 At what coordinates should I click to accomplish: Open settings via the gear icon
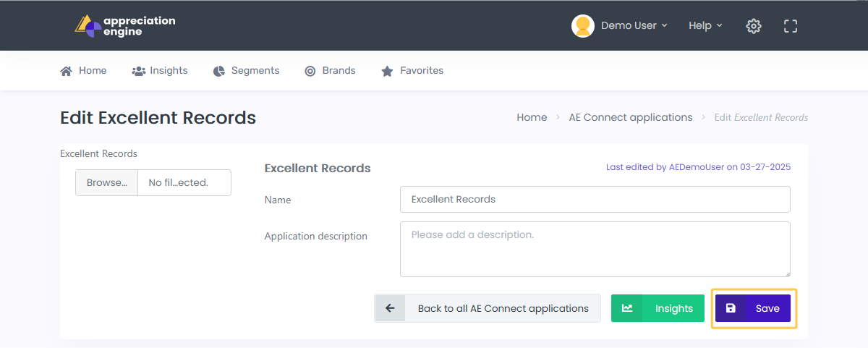(754, 26)
